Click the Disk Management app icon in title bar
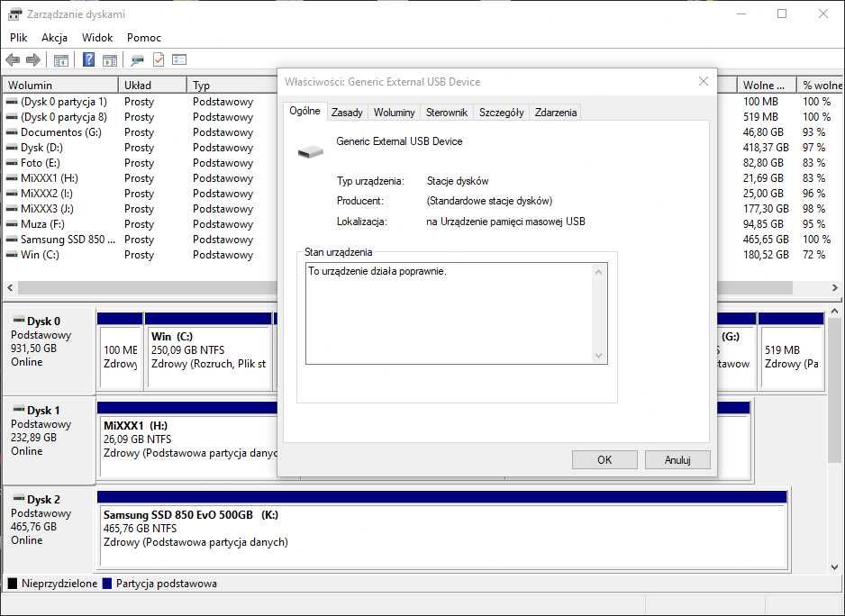This screenshot has height=616, width=845. point(15,14)
